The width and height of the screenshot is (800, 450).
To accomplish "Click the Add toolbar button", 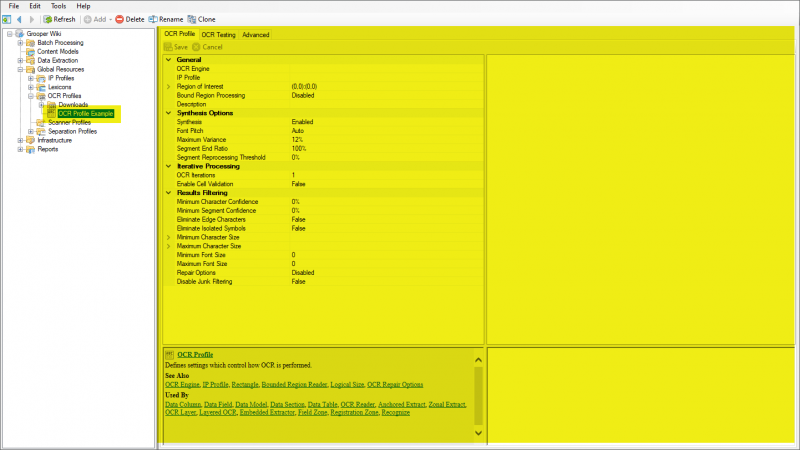I will tap(95, 19).
